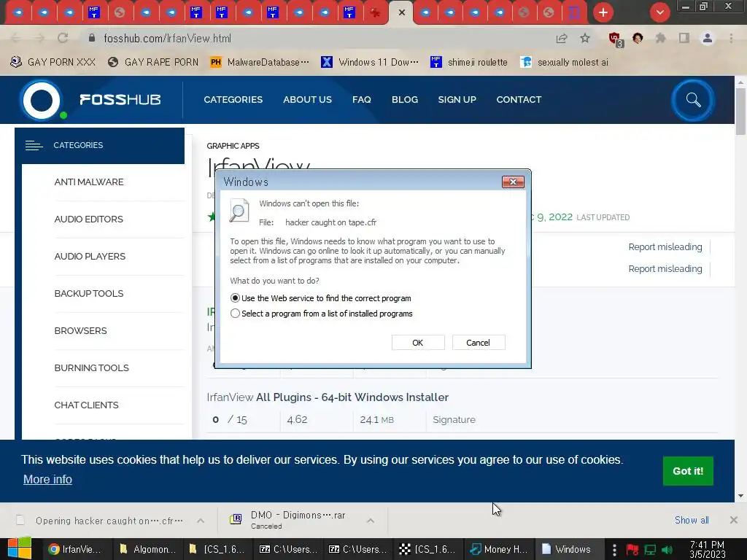Click the page scrollbar down arrow
Screen dimensions: 747x560
pos(740,496)
